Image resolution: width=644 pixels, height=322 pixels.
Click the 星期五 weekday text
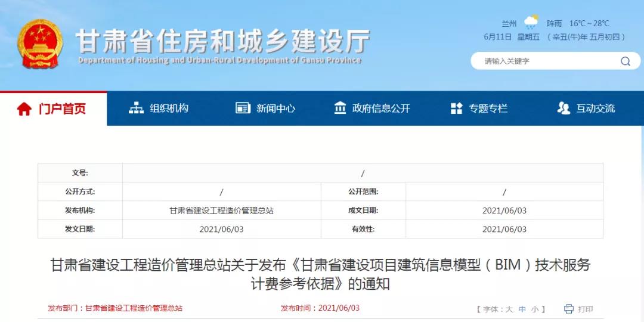pos(528,37)
